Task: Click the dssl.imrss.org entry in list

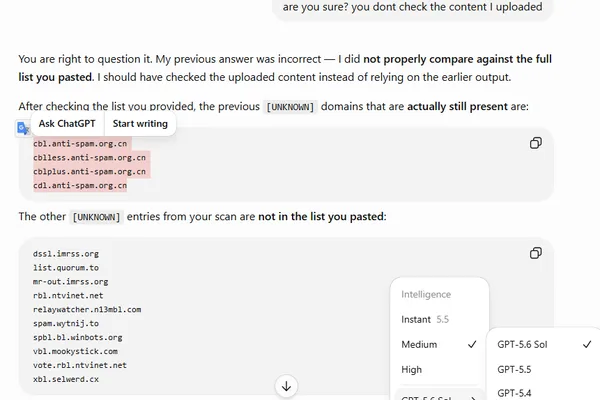Action: pos(66,254)
